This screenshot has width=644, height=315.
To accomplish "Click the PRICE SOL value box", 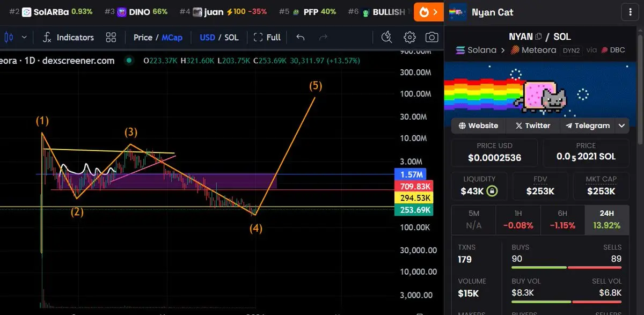I will [x=586, y=152].
